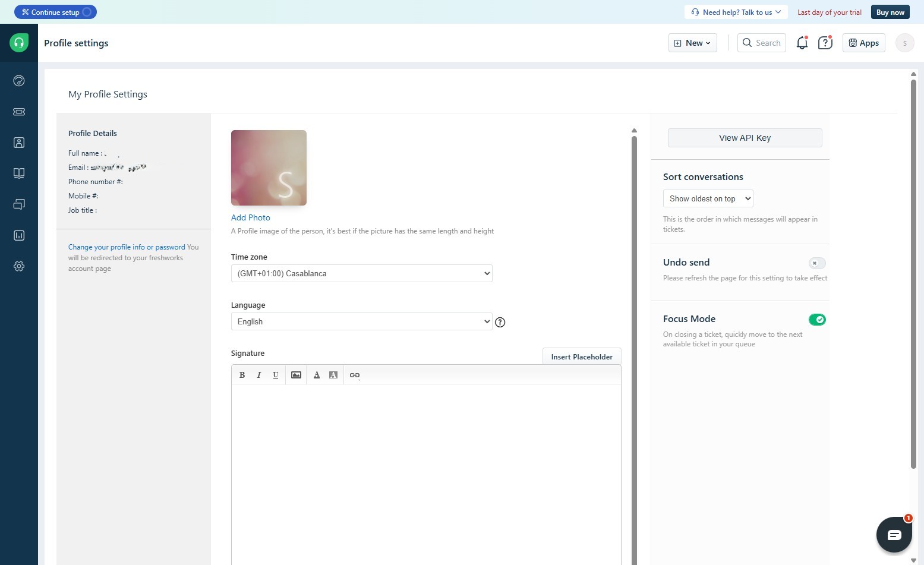
Task: Open the Contacts icon in the sidebar
Action: 19,143
